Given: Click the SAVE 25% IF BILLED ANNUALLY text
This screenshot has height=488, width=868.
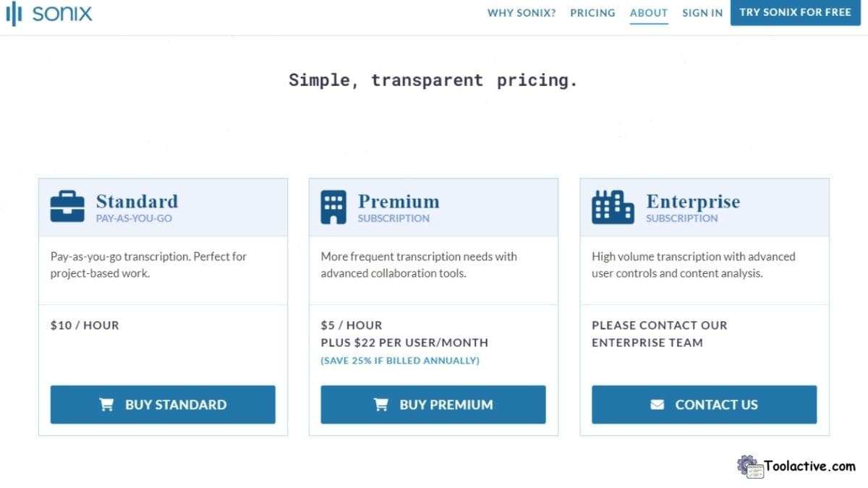Looking at the screenshot, I should (x=401, y=360).
